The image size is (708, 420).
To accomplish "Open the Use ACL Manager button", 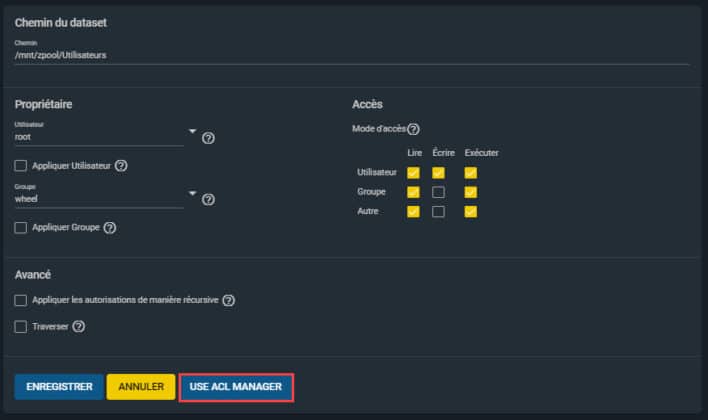I will (x=236, y=386).
